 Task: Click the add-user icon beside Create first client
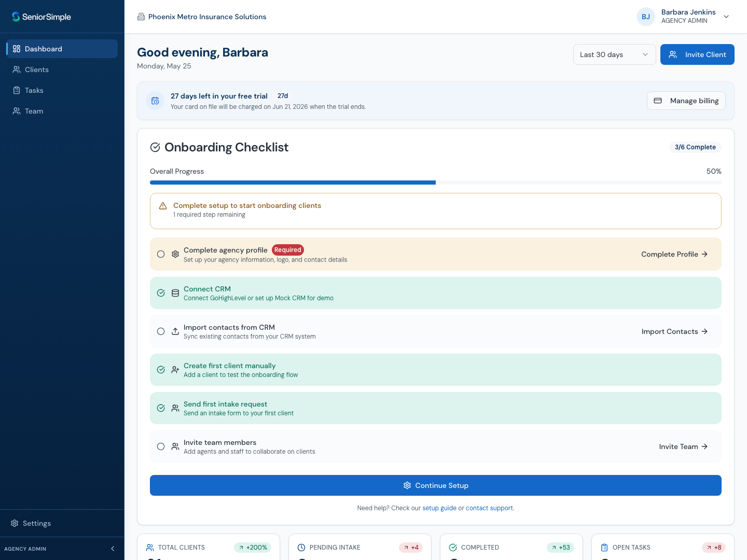(x=175, y=370)
